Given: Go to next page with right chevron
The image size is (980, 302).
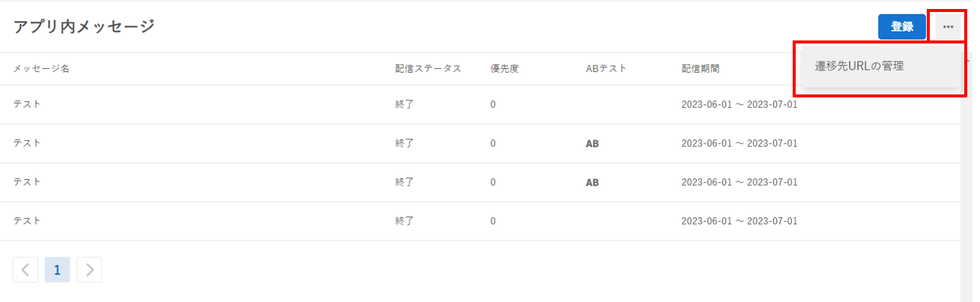Looking at the screenshot, I should tap(89, 270).
